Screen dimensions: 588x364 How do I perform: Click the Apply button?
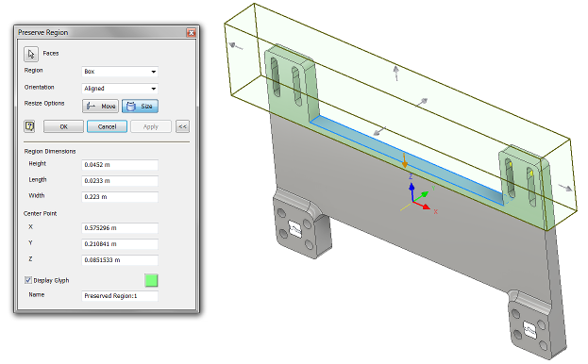coord(151,126)
